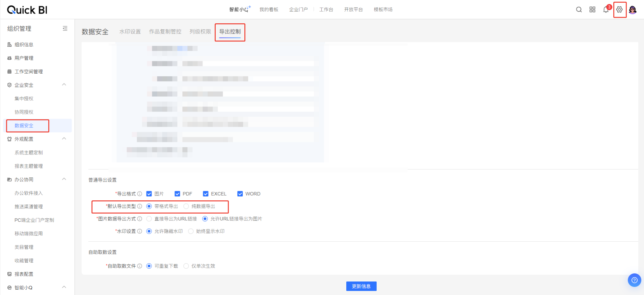Select the 纯数据导出 radio option

pyautogui.click(x=186, y=206)
